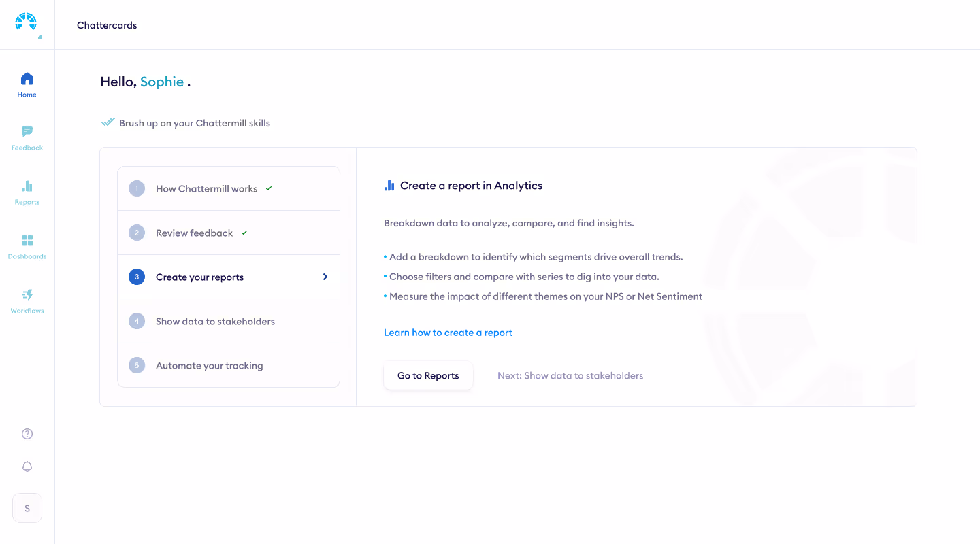Expand chevron on Create your reports
The width and height of the screenshot is (980, 544).
325,277
